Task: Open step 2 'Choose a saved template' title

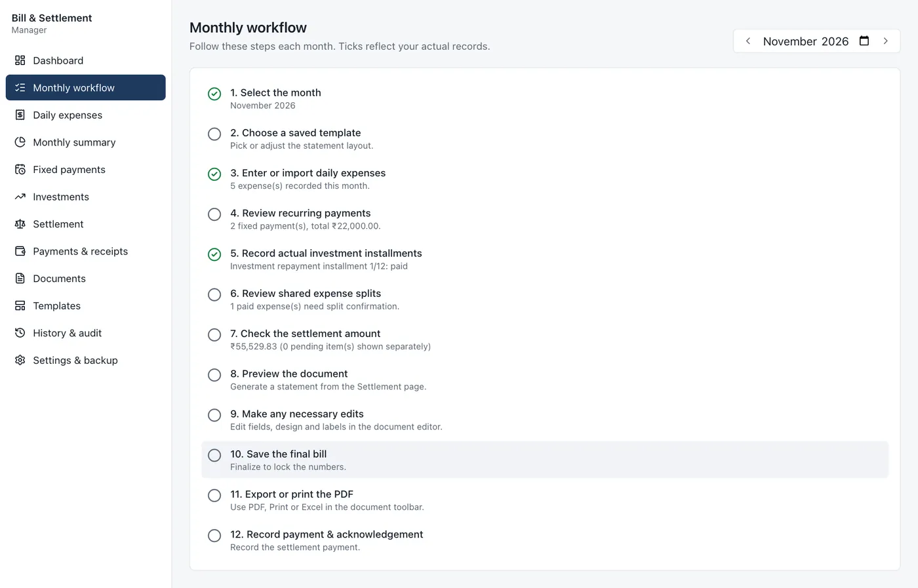Action: click(x=296, y=132)
